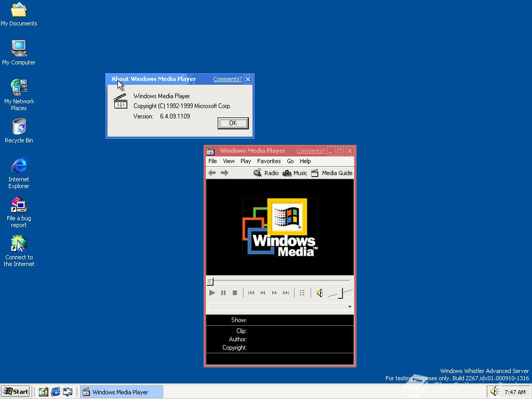Open the Play menu
The width and height of the screenshot is (532, 399).
(246, 161)
